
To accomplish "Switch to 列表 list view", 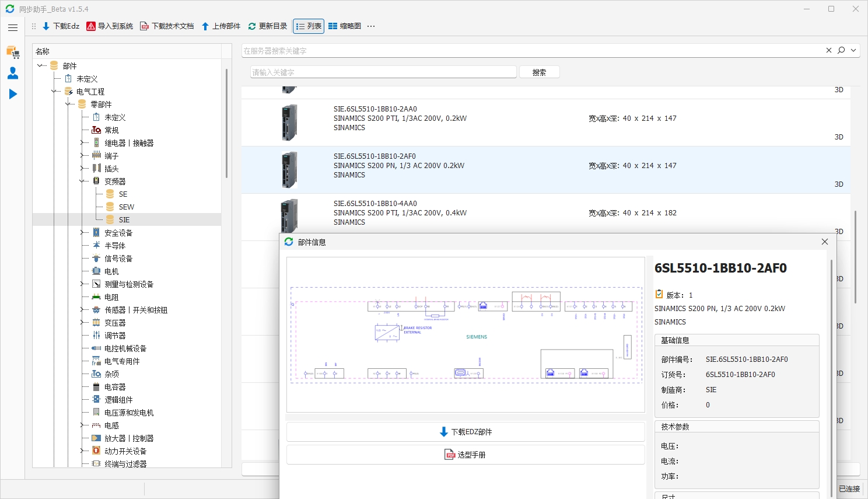I will (309, 26).
